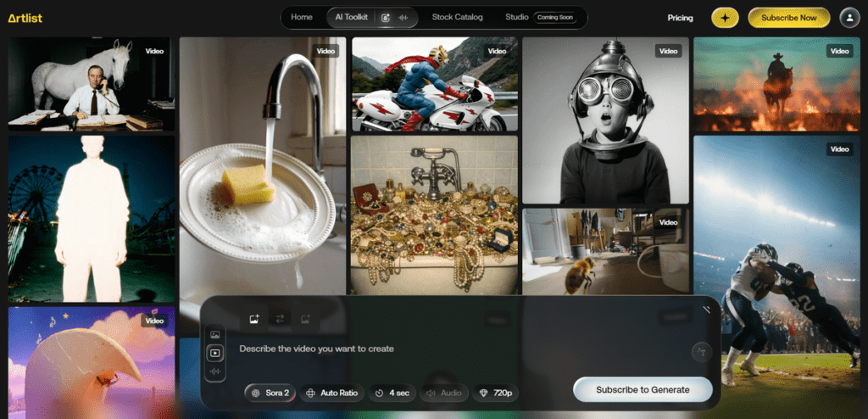868x419 pixels.
Task: Open the user profile icon
Action: pyautogui.click(x=849, y=17)
